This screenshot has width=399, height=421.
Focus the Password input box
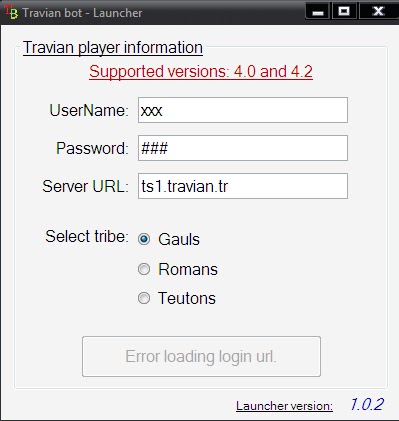click(x=243, y=148)
